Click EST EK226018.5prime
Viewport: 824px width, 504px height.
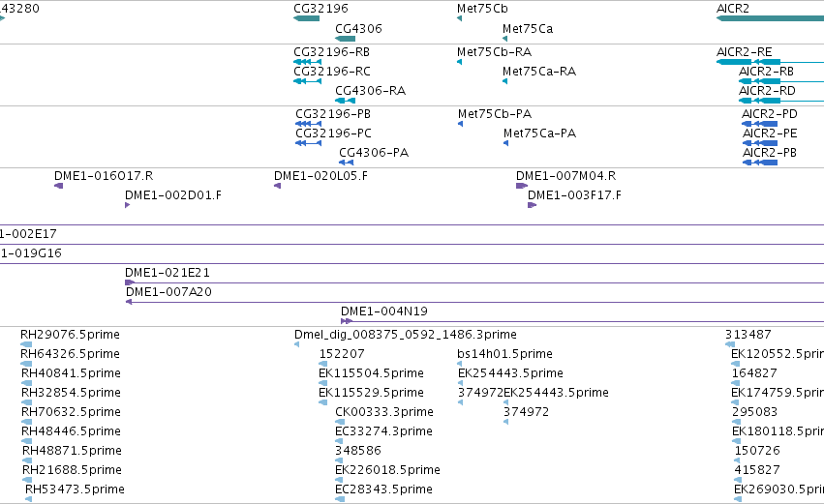tap(387, 470)
